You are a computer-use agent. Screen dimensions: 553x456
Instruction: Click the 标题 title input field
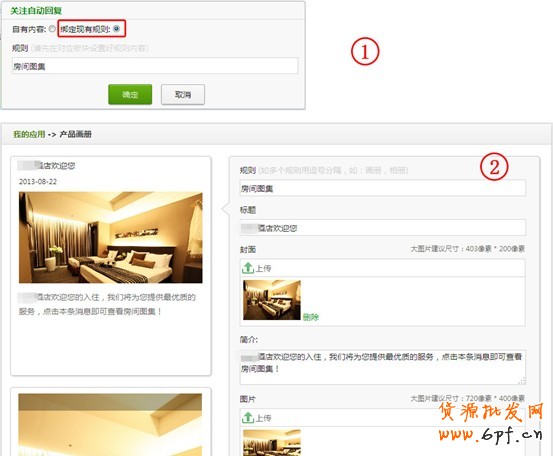pos(383,227)
